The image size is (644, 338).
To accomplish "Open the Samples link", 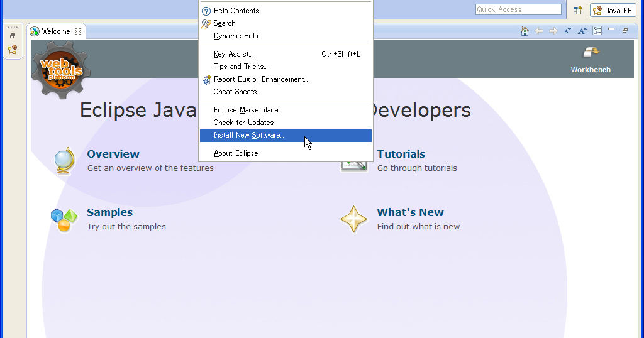I will [x=109, y=212].
